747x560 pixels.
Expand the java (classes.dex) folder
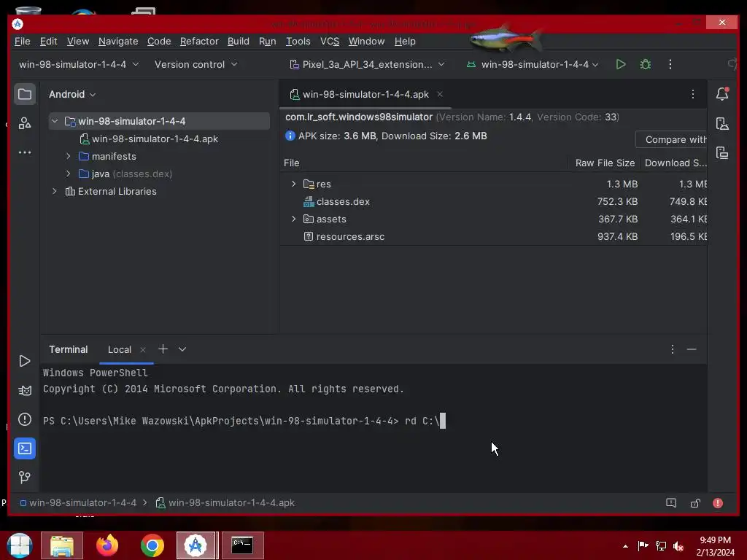coord(68,174)
